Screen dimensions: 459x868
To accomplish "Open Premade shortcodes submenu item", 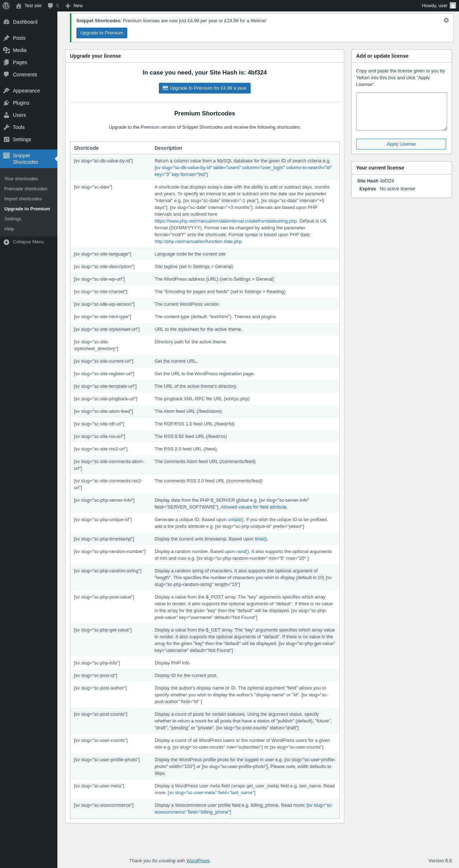I will pyautogui.click(x=26, y=189).
